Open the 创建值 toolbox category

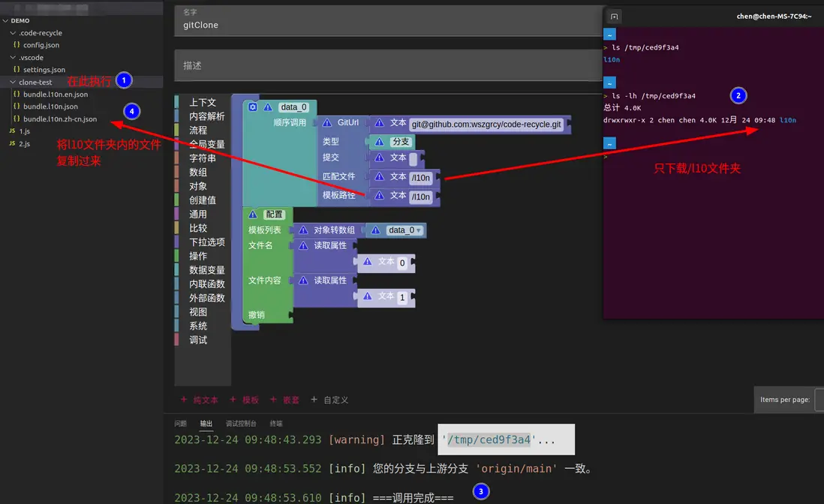203,200
